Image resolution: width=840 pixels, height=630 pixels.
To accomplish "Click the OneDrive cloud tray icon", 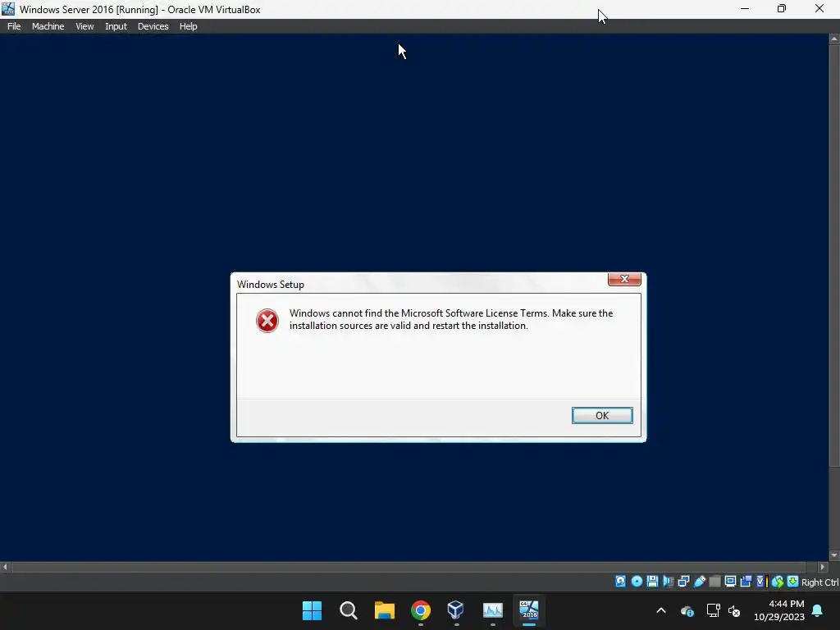I will (687, 610).
